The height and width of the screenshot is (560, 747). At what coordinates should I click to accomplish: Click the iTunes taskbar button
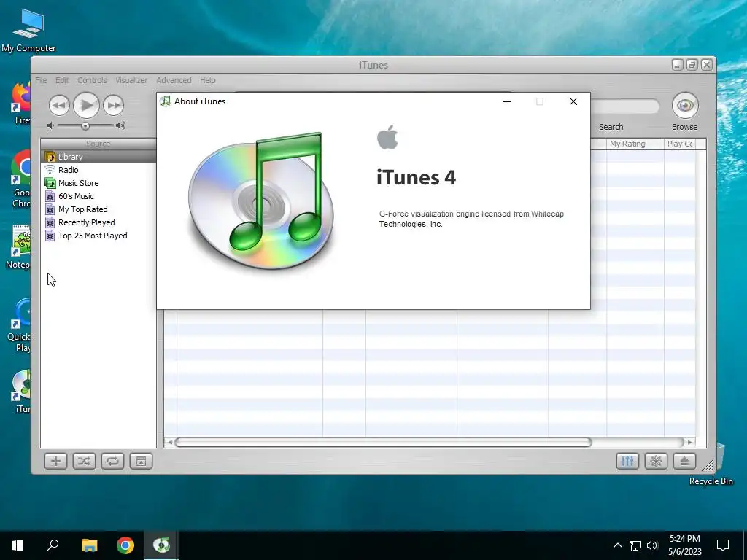[x=161, y=545]
